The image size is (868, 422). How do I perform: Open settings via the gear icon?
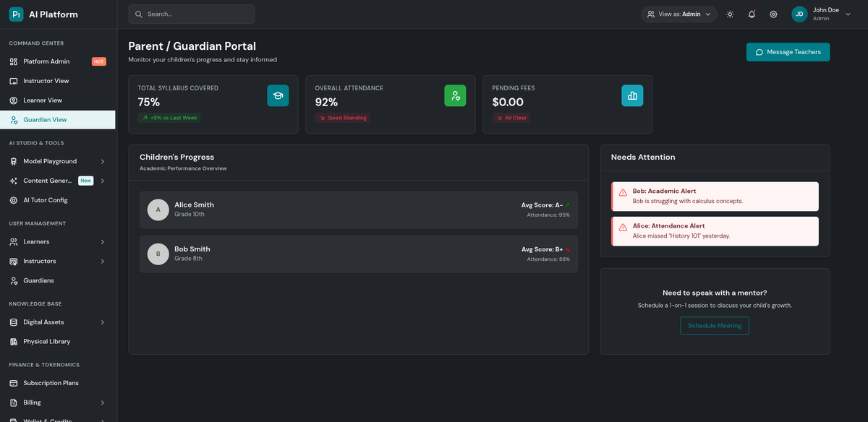point(773,14)
